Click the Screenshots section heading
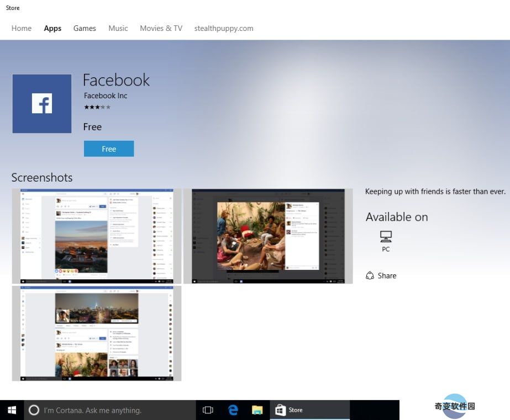Viewport: 510px width, 420px height. (x=42, y=178)
